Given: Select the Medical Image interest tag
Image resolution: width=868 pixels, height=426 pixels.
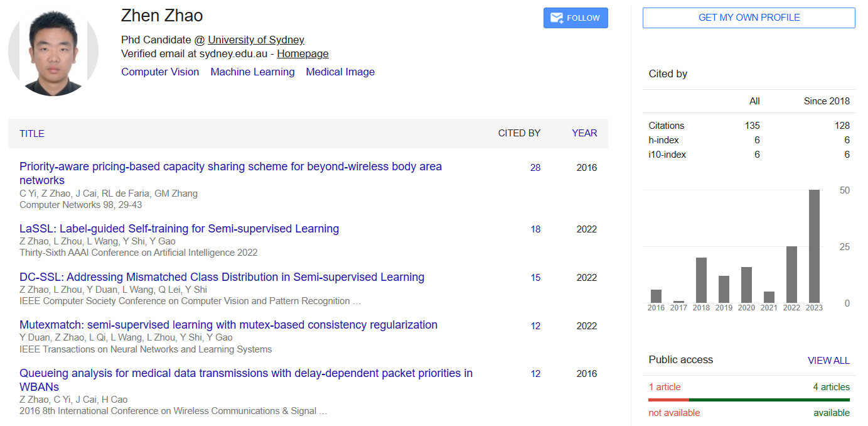Looking at the screenshot, I should 340,72.
